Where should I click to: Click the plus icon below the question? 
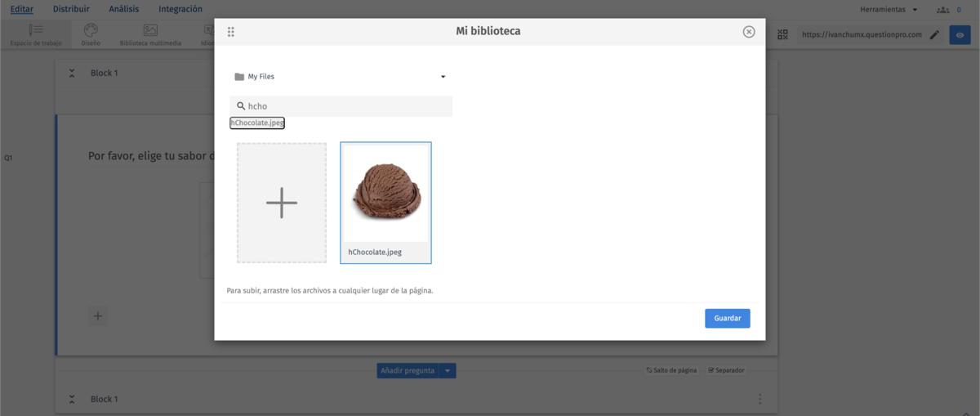click(x=97, y=315)
